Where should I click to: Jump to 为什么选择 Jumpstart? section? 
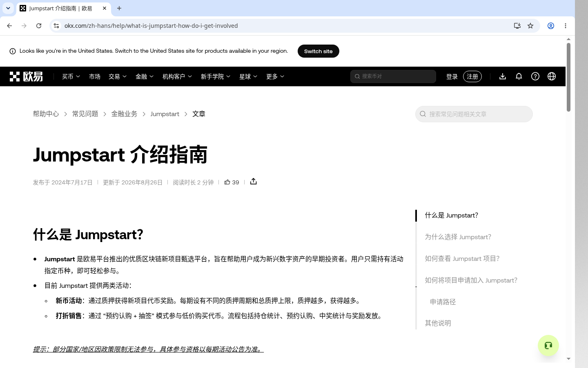pyautogui.click(x=458, y=237)
